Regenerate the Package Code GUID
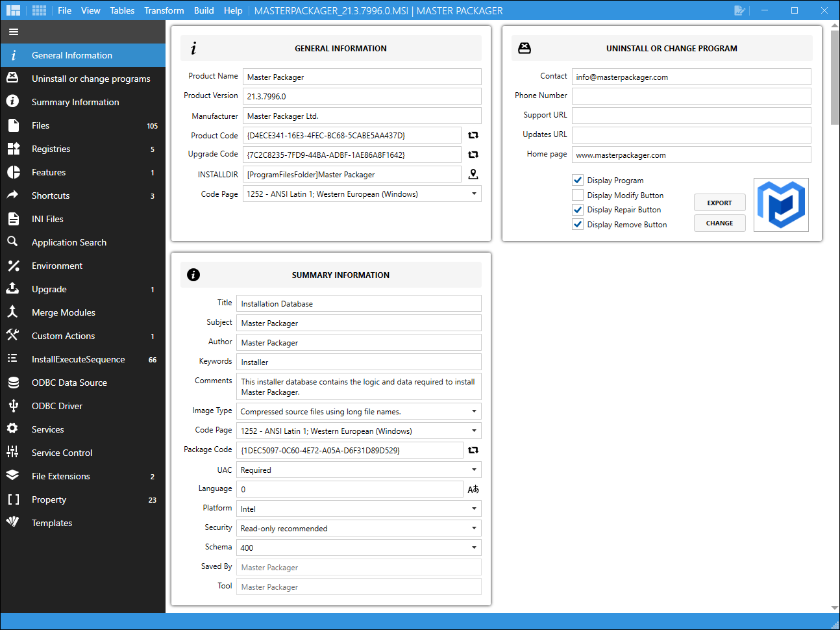 pyautogui.click(x=473, y=450)
